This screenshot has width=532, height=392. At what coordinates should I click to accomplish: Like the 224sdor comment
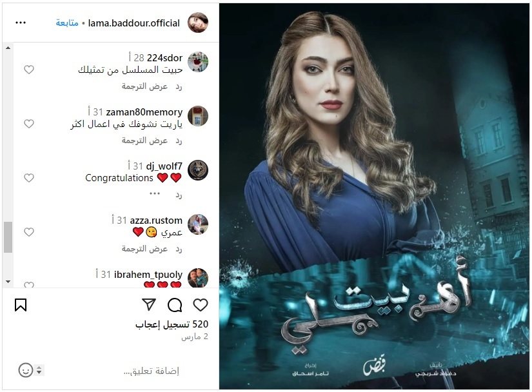coord(29,70)
